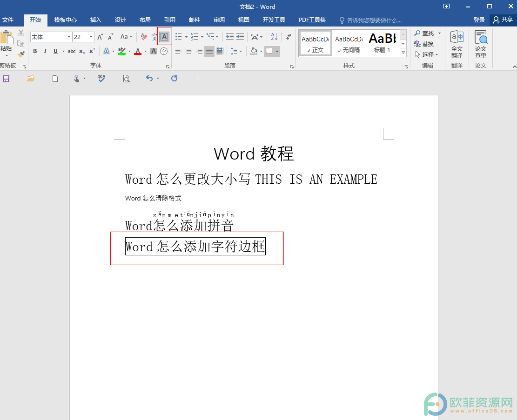Expand the underline style dropdown arrow
The image size is (517, 420).
pos(63,52)
